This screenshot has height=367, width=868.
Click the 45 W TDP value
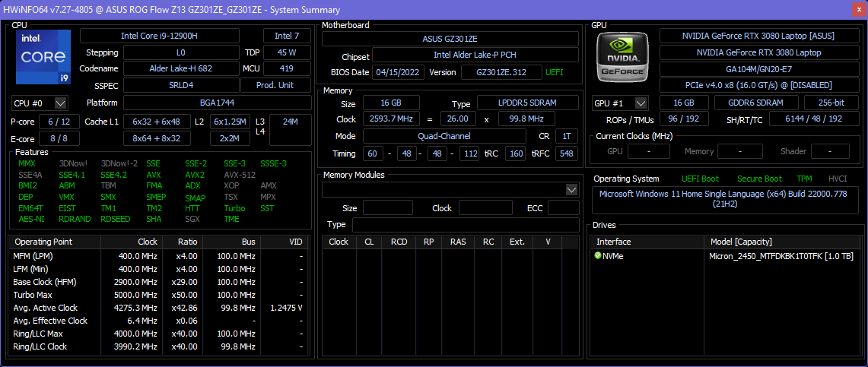tap(287, 52)
